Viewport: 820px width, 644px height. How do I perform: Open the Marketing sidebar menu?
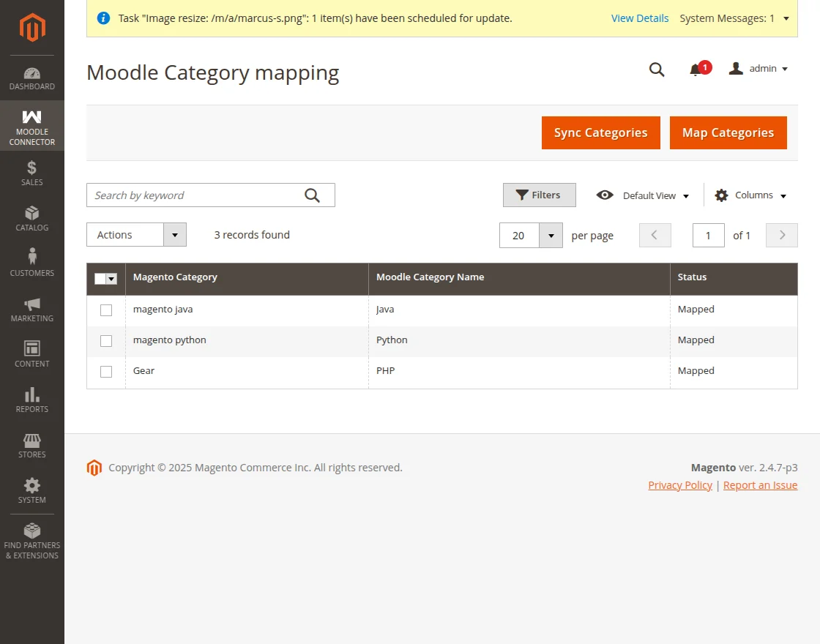pyautogui.click(x=32, y=310)
